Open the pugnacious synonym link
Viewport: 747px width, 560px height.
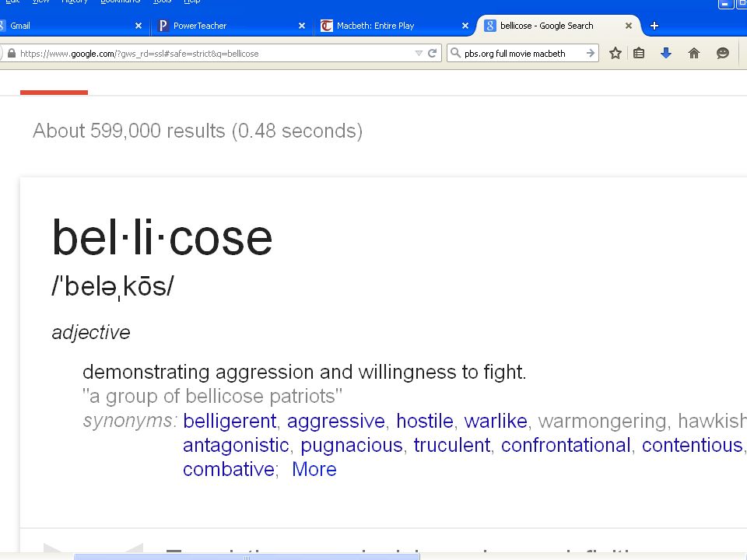pos(352,445)
